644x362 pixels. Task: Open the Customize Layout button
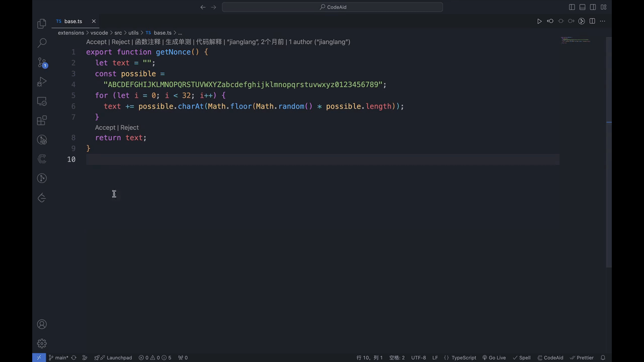[604, 7]
